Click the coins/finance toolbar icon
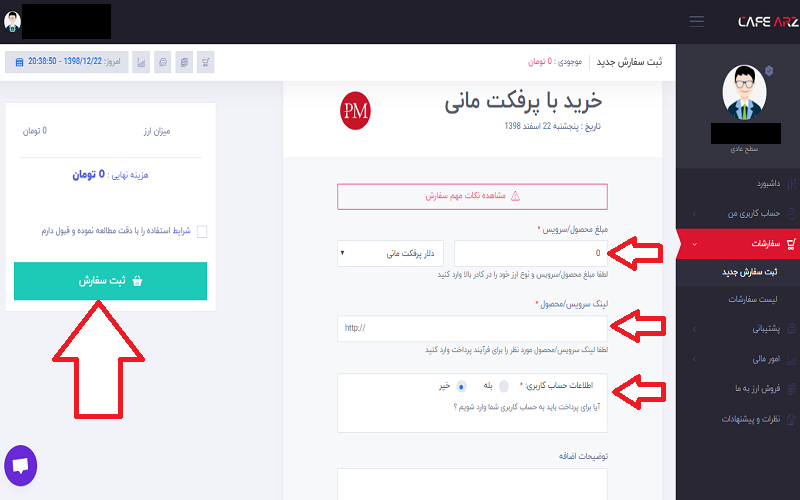 [x=184, y=62]
